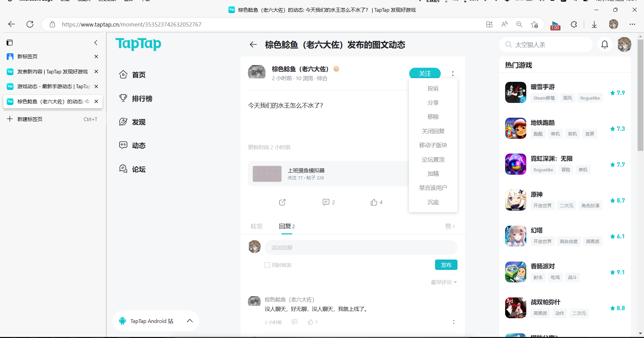Viewport: 644px width, 338px height.
Task: Follow the author with 关注 button
Action: [x=425, y=73]
